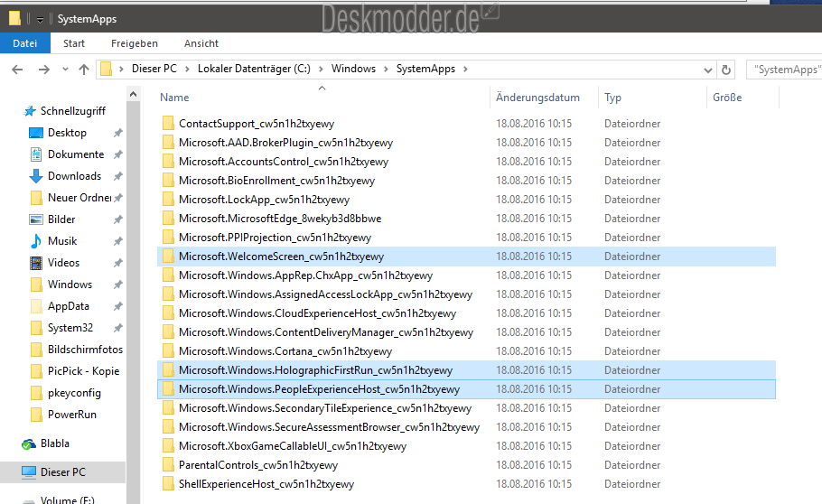Viewport: 822px width, 504px height.
Task: Click the Microsoft.Windows.Cortana folder icon
Action: tap(168, 350)
